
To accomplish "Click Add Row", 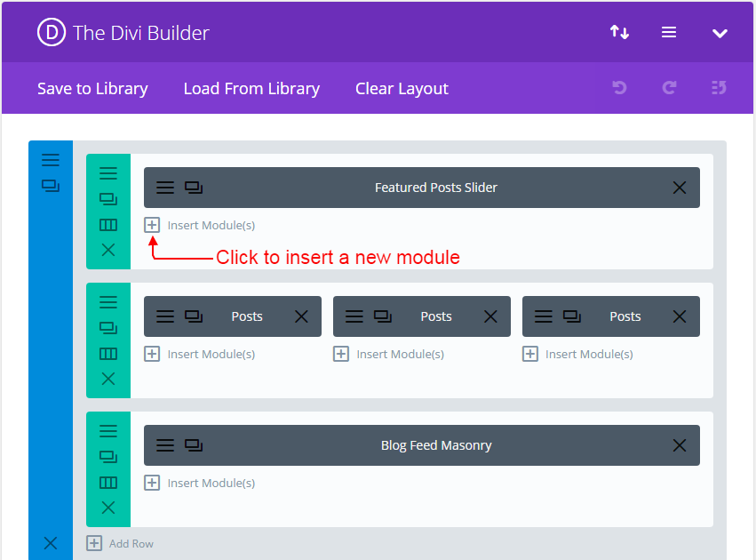I will coord(120,544).
